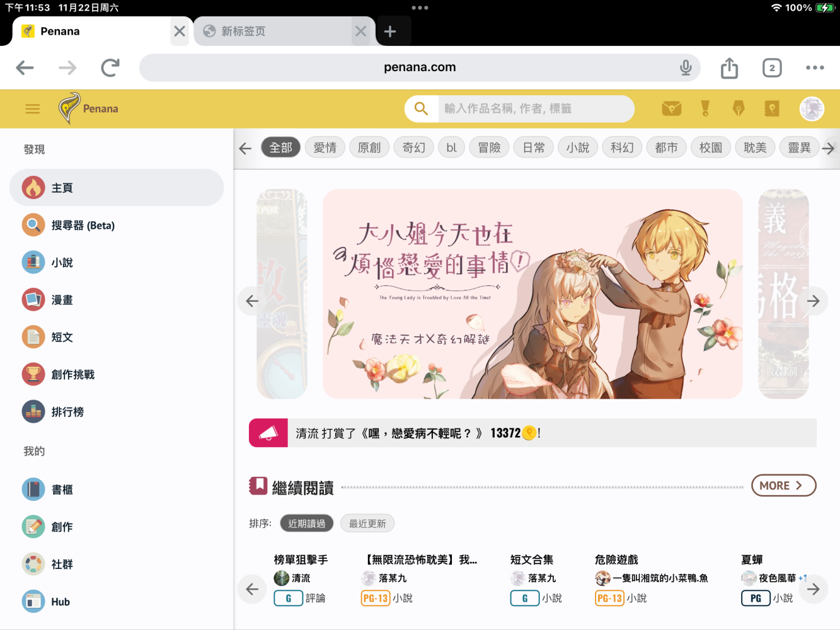Sort by 最近更新
840x630 pixels.
[367, 524]
